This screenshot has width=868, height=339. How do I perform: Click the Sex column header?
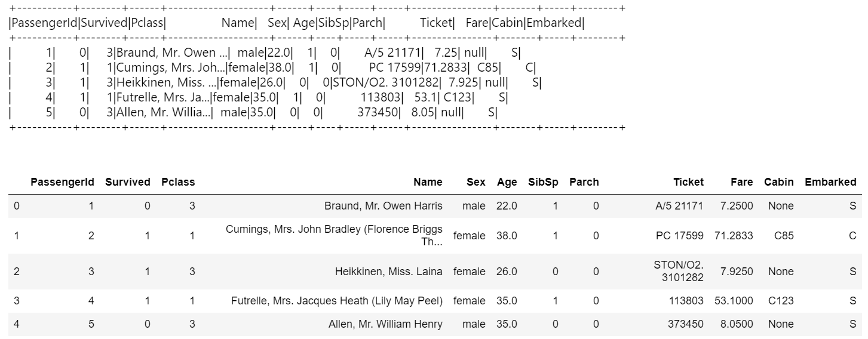(x=476, y=182)
